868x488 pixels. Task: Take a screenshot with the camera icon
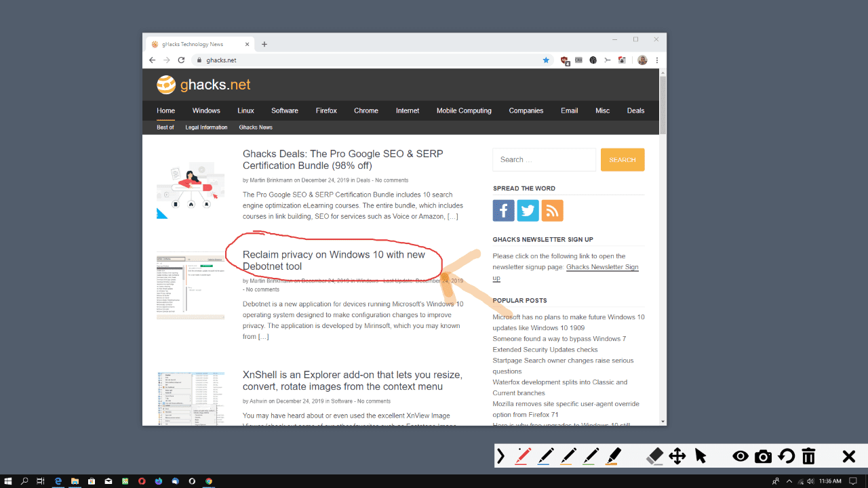tap(763, 456)
